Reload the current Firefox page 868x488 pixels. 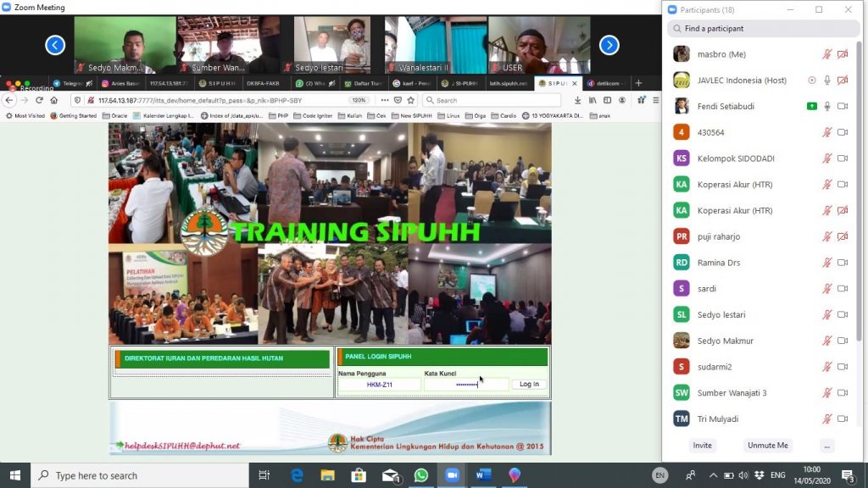[x=39, y=100]
